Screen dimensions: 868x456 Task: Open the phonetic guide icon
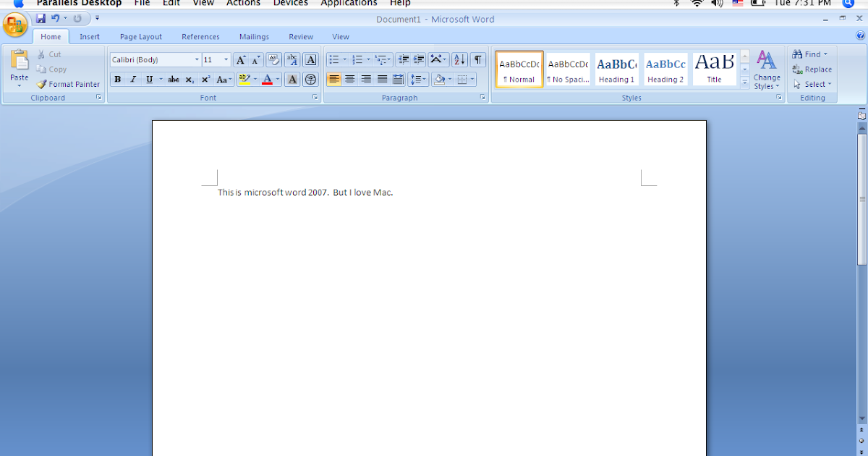click(x=292, y=59)
